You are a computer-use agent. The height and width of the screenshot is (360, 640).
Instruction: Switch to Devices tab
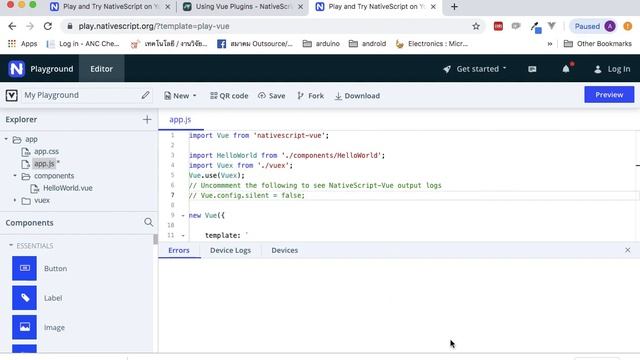tap(284, 250)
